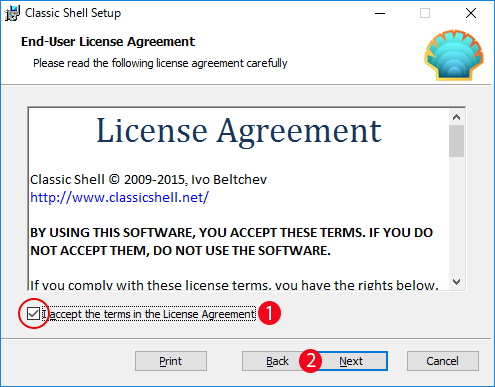Click the installer icon in the title bar
The image size is (495, 387).
click(12, 13)
